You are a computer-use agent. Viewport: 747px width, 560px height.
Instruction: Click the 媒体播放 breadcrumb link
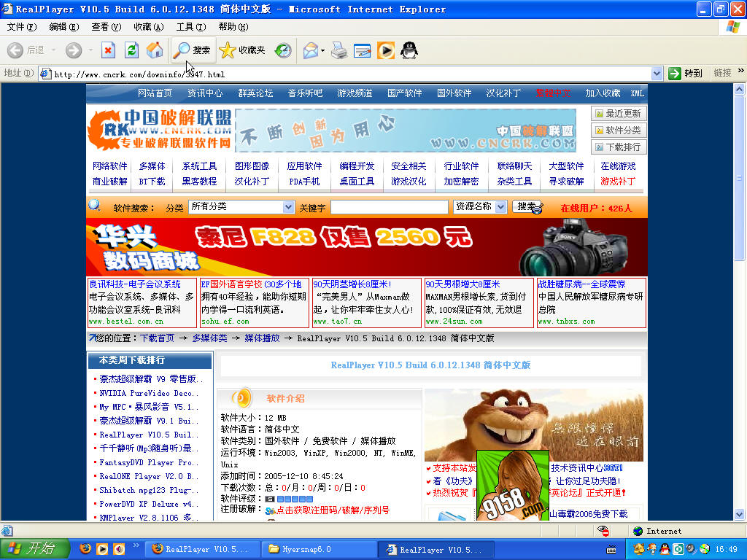pos(262,338)
